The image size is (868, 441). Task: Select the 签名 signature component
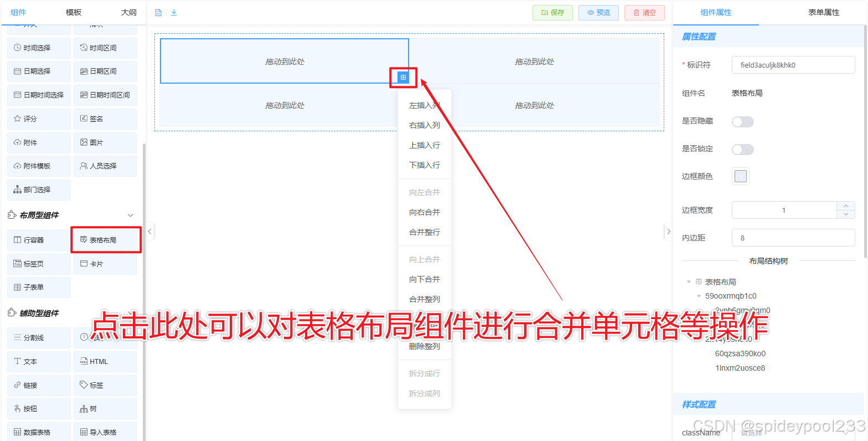105,119
